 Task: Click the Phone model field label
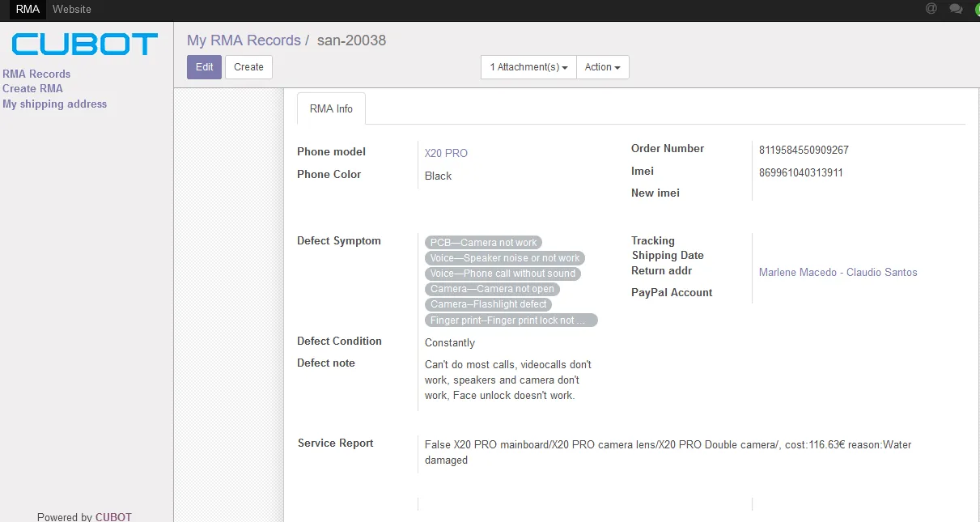[x=331, y=151]
